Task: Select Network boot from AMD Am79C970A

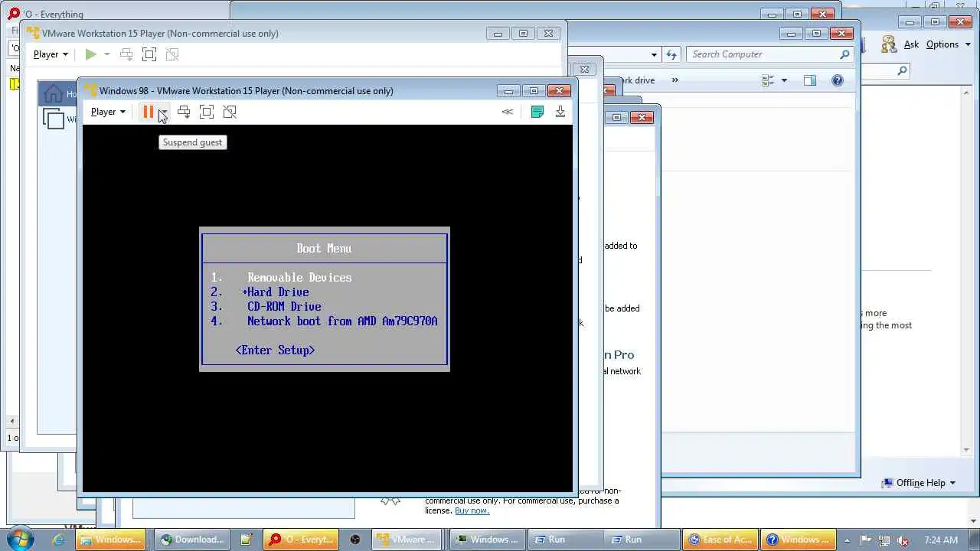Action: (x=342, y=321)
